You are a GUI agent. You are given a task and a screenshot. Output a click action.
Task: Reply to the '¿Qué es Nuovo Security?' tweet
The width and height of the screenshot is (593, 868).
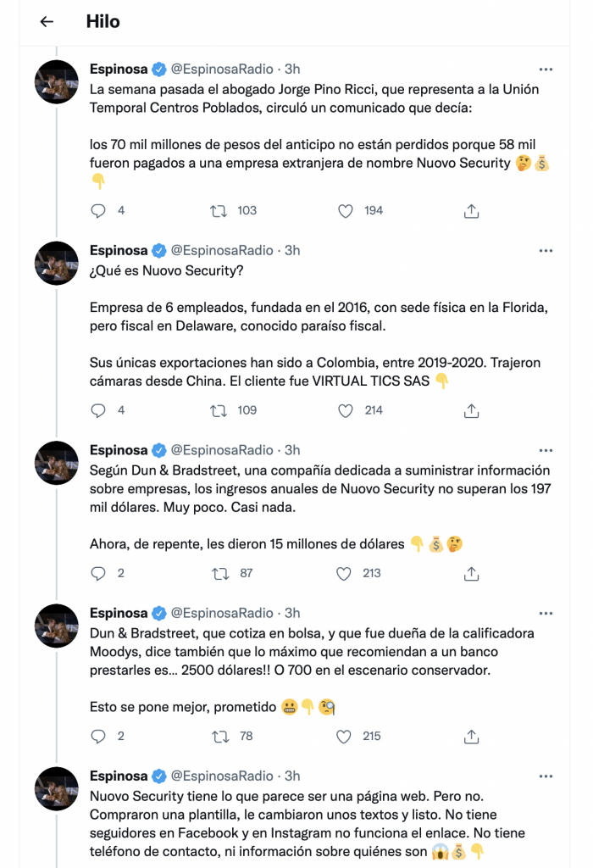tap(98, 410)
